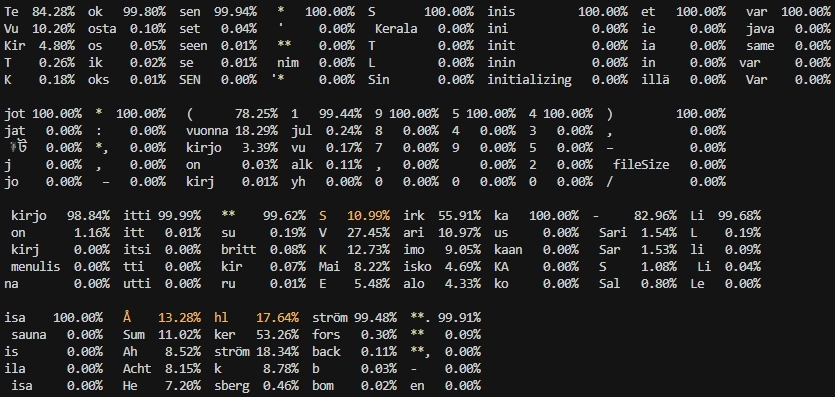
Task: Click the token 'irk'
Action: 414,216
